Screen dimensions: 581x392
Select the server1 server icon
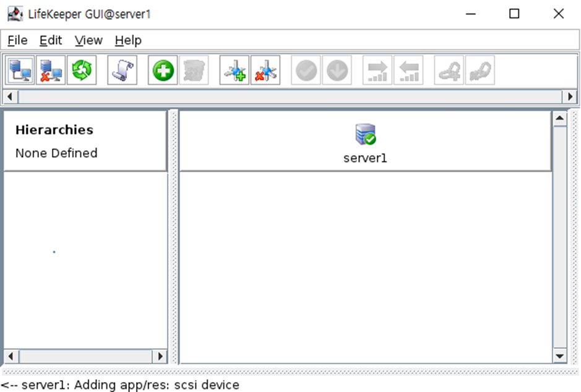click(x=365, y=134)
